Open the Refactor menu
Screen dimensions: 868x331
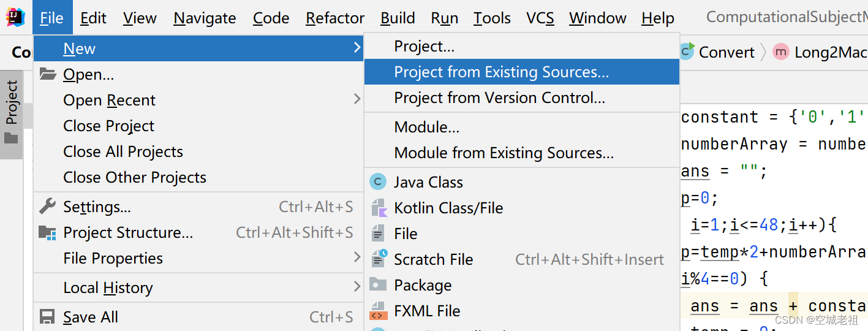pos(335,18)
